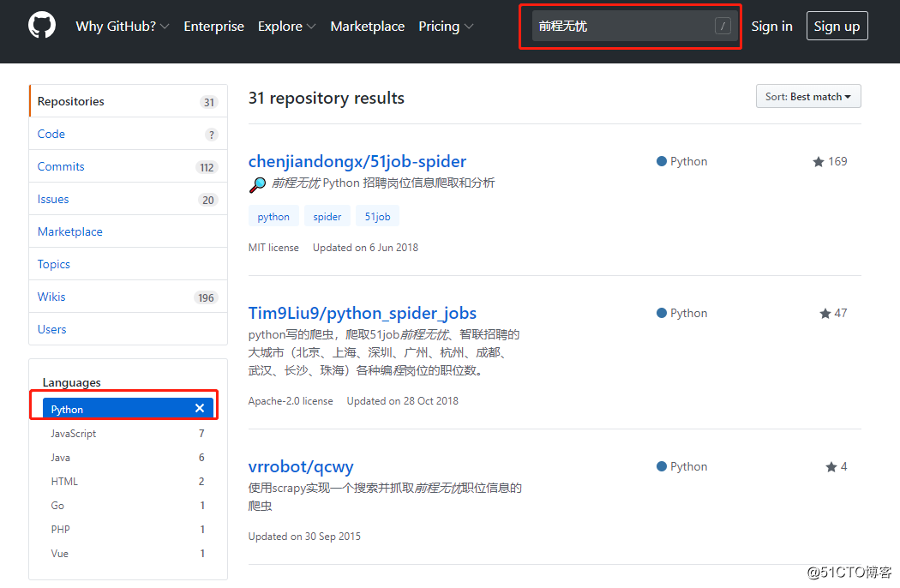The height and width of the screenshot is (588, 900).
Task: Filter results by Vue language
Action: (128, 554)
